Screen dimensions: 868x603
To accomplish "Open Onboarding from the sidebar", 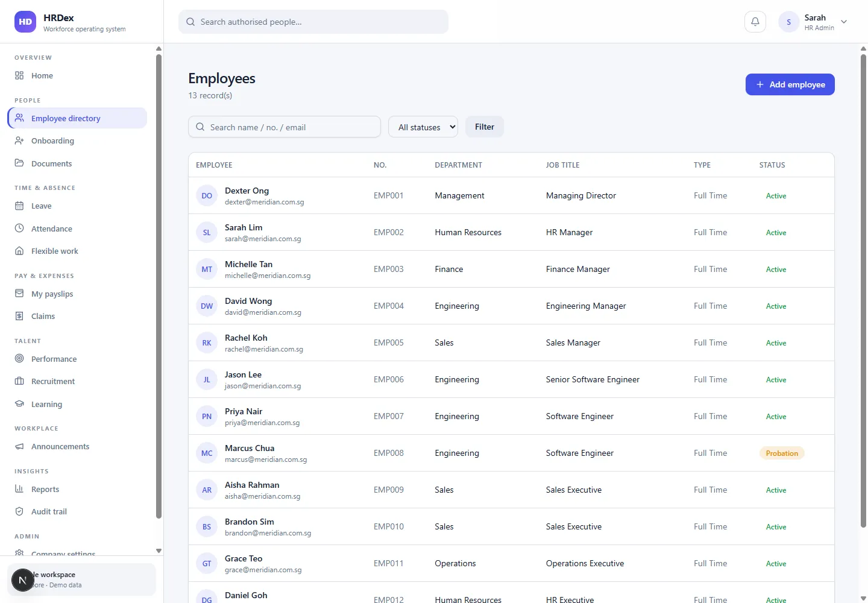I will click(x=77, y=140).
